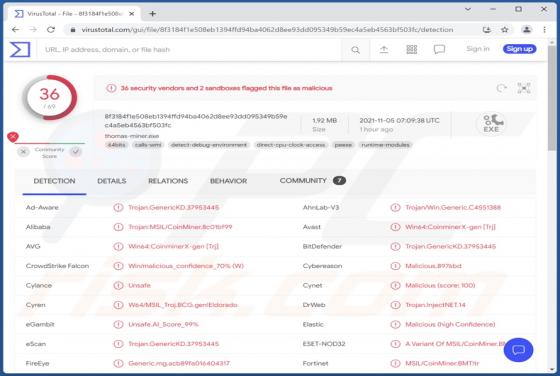
Task: Select the AhnLab-V3 Trojan/Win.Generic result
Action: pos(453,207)
